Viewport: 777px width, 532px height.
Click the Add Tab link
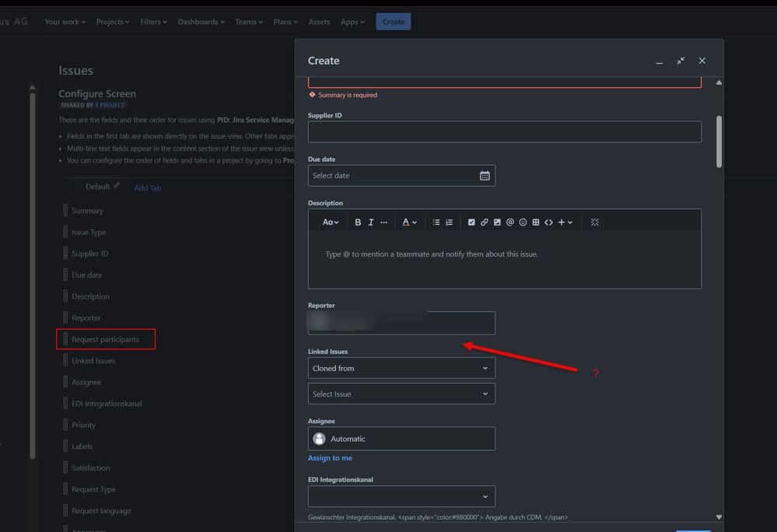click(x=148, y=187)
